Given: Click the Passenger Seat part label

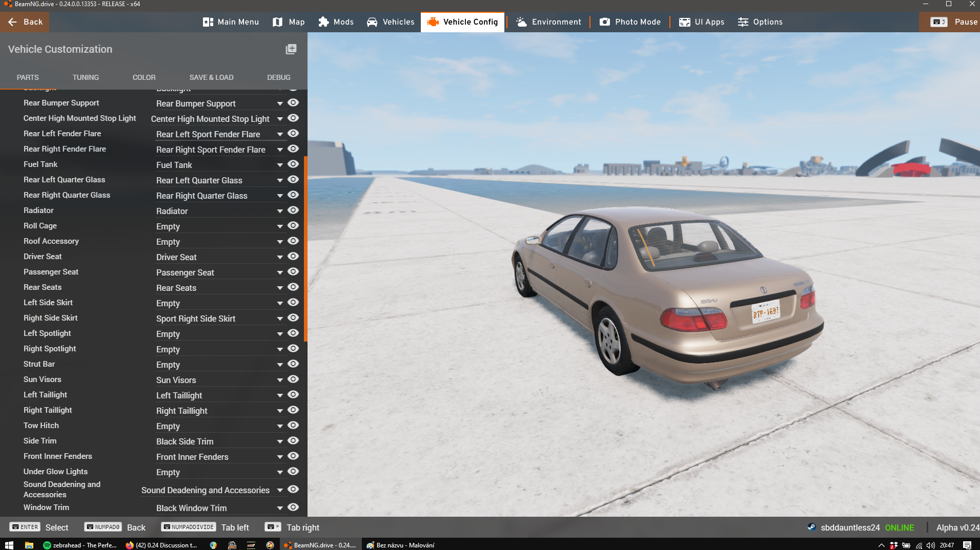Looking at the screenshot, I should coord(51,272).
